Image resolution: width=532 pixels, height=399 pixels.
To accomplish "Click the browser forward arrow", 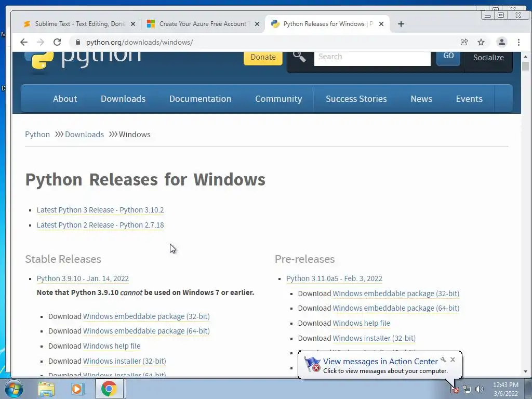I will (41, 42).
